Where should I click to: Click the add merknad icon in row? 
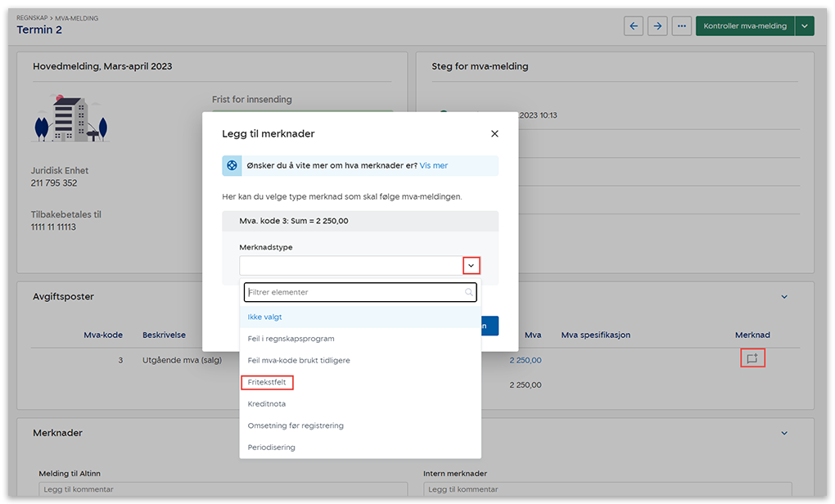tap(752, 358)
